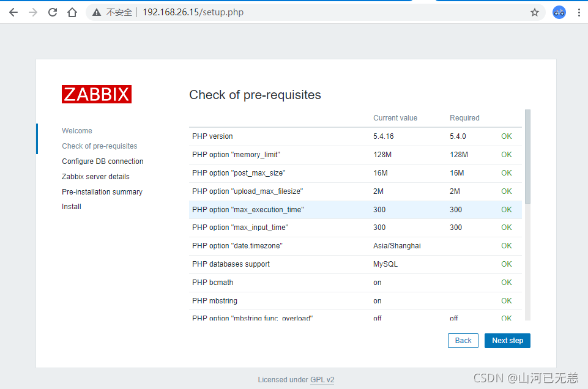Select Check of pre-requisites step
The image size is (588, 389).
[x=99, y=146]
